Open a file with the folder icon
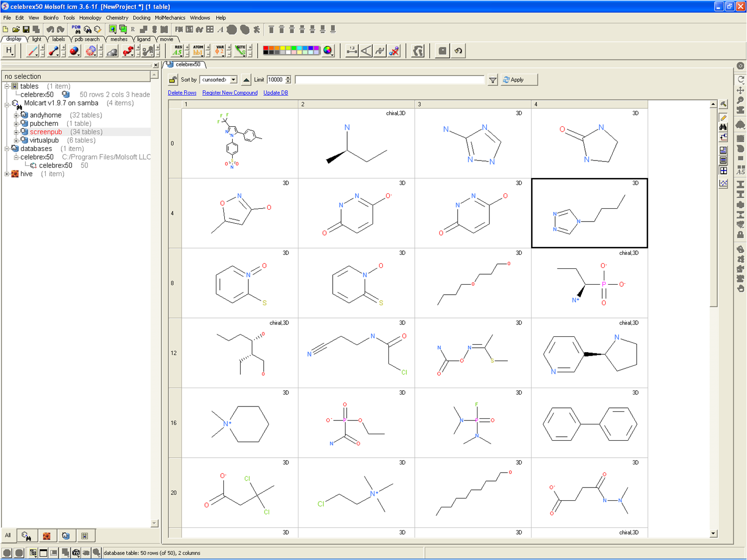 (16, 29)
